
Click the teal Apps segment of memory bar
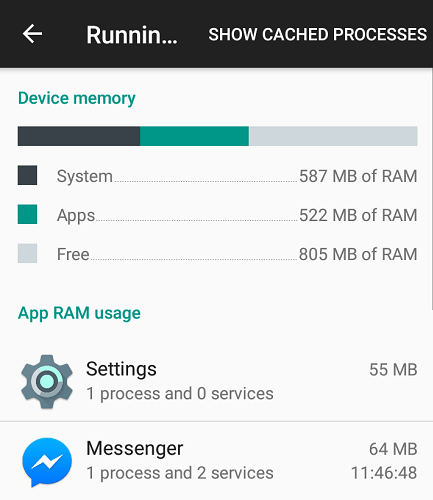click(194, 136)
